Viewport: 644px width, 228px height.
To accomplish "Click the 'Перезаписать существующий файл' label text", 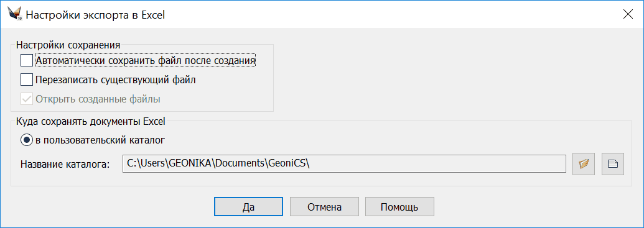I will coord(115,80).
